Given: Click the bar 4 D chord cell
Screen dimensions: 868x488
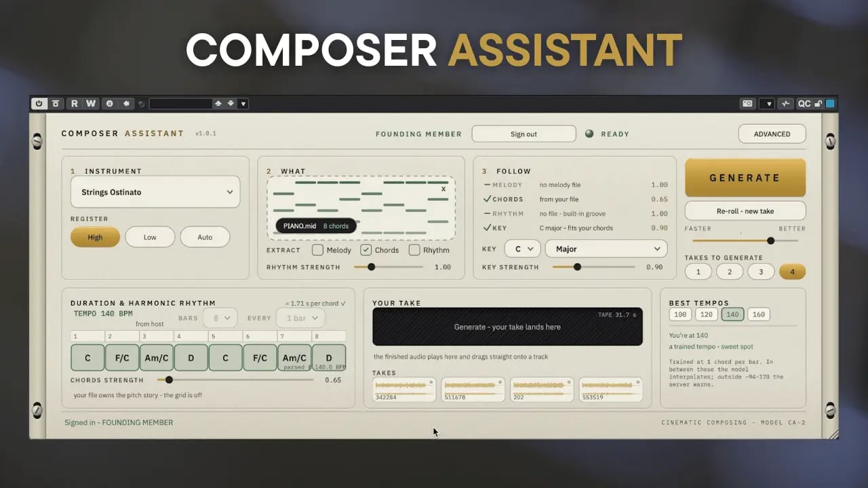Looking at the screenshot, I should click(191, 357).
